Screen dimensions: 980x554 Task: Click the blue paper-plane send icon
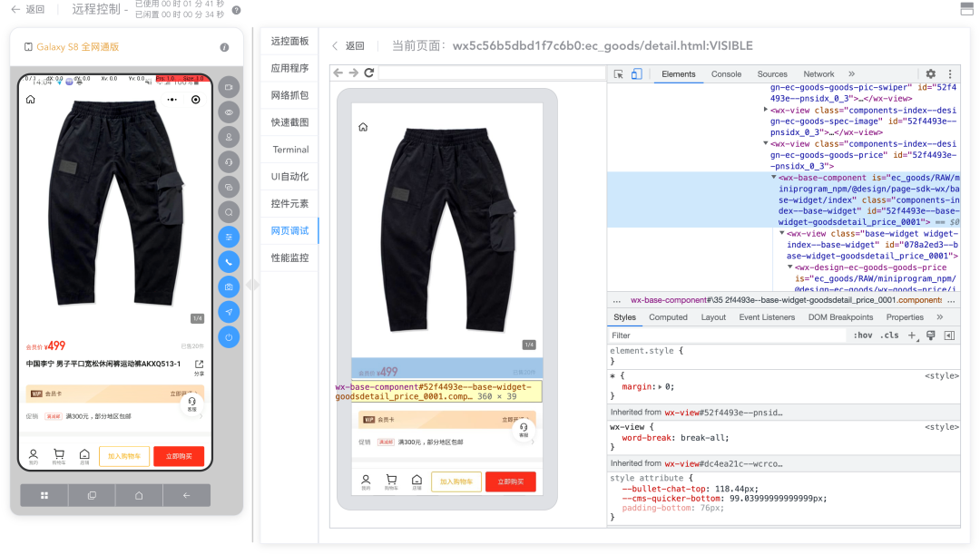pos(229,312)
